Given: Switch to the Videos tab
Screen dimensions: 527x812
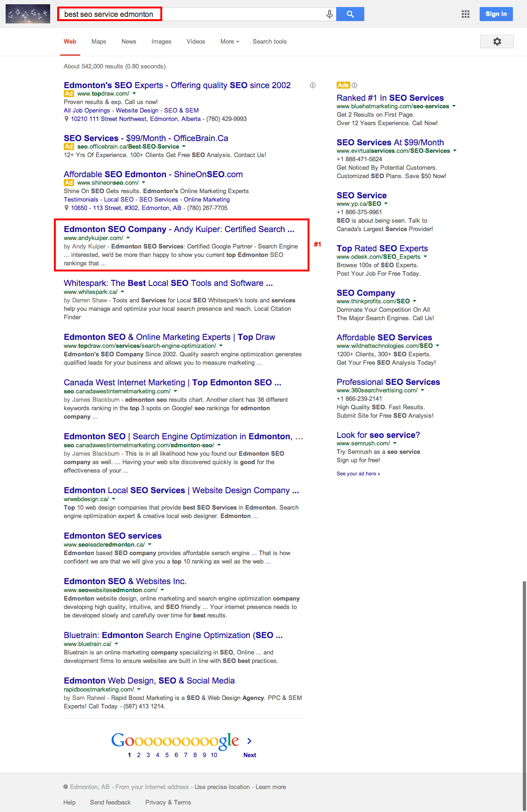Looking at the screenshot, I should 196,42.
